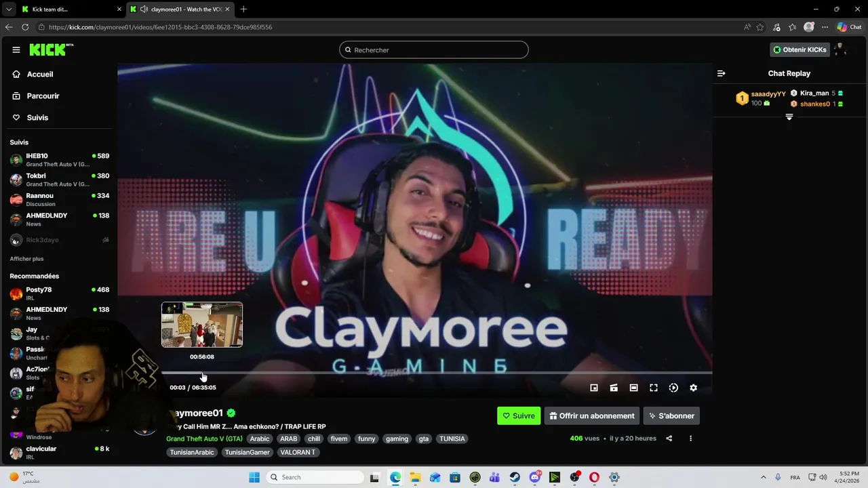Enable picture-in-picture mode on the player

594,388
